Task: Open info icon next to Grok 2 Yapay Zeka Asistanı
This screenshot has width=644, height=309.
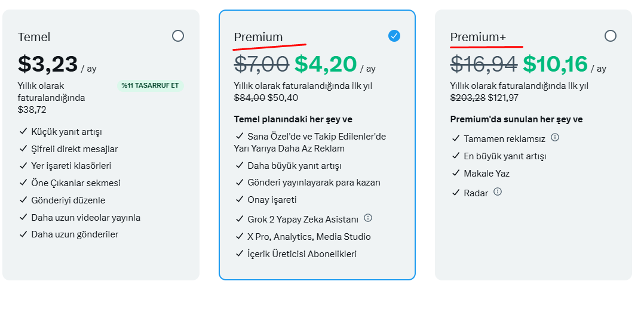Action: coord(368,218)
